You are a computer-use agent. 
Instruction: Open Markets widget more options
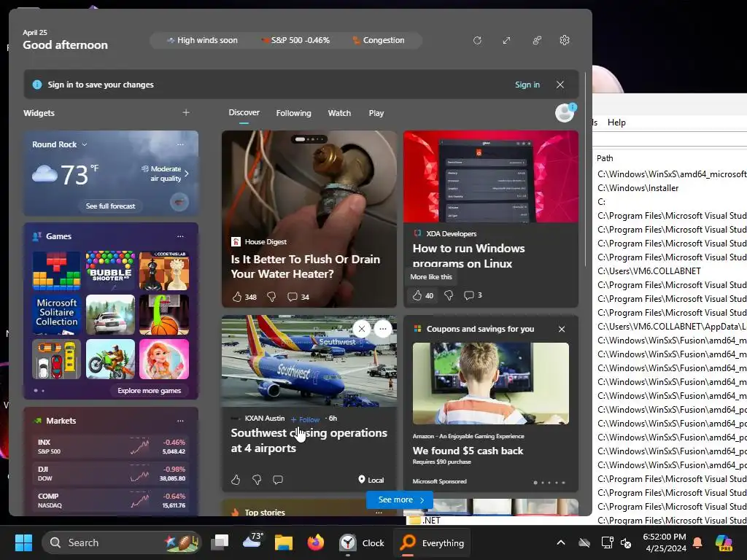180,421
